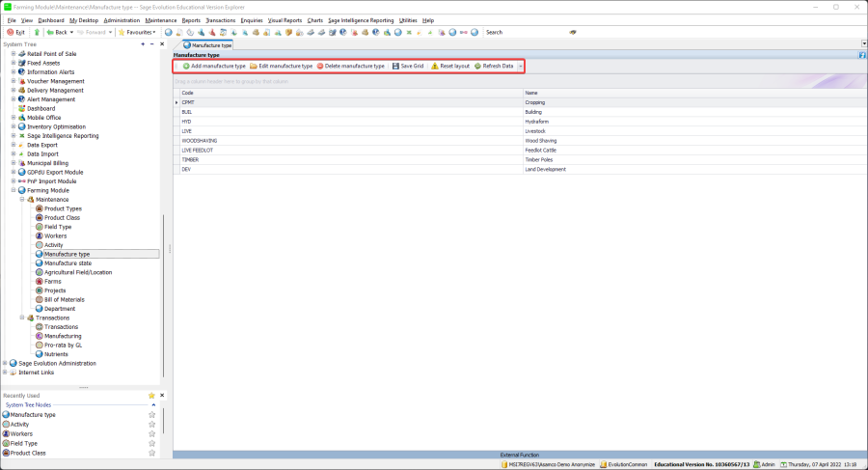The image size is (868, 470).
Task: Click Add manufacture type button
Action: coord(213,66)
